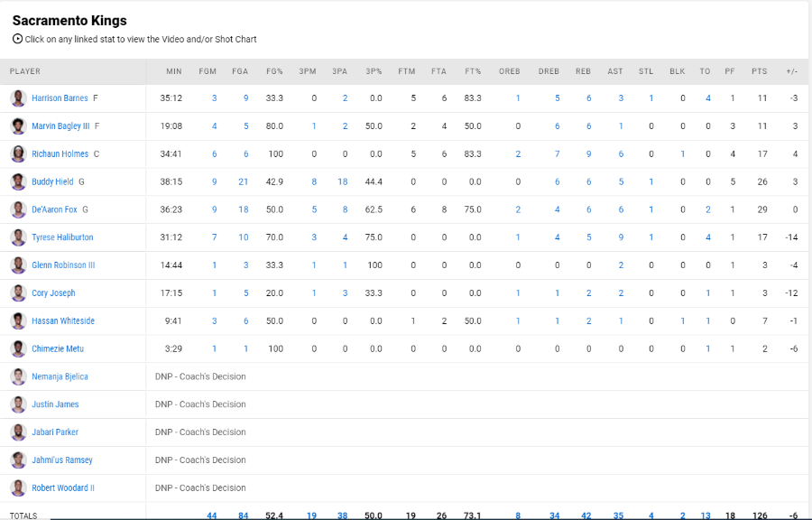Open Nemanja Bjelica player link
Image resolution: width=812 pixels, height=520 pixels.
click(60, 376)
